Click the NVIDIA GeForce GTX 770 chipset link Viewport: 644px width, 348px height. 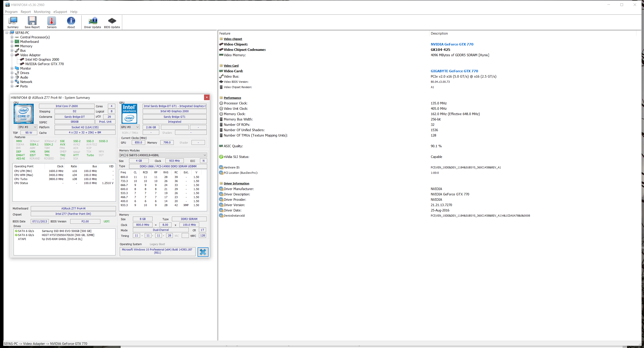(452, 44)
